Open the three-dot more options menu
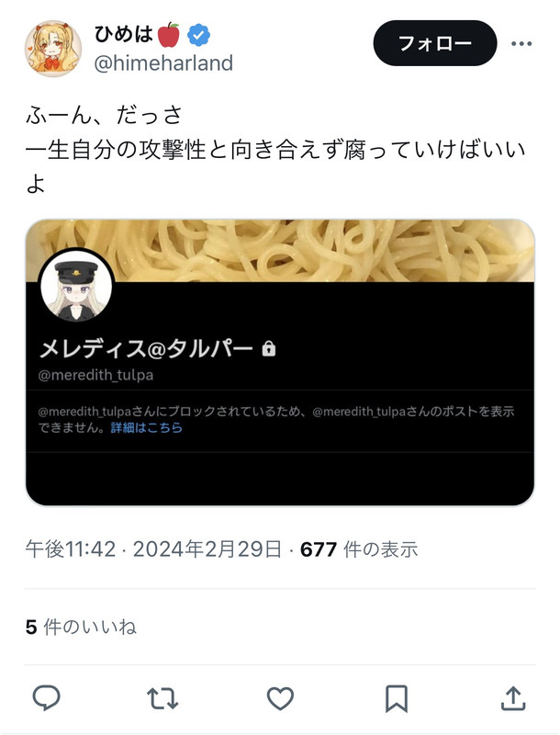560x735 pixels. click(521, 43)
